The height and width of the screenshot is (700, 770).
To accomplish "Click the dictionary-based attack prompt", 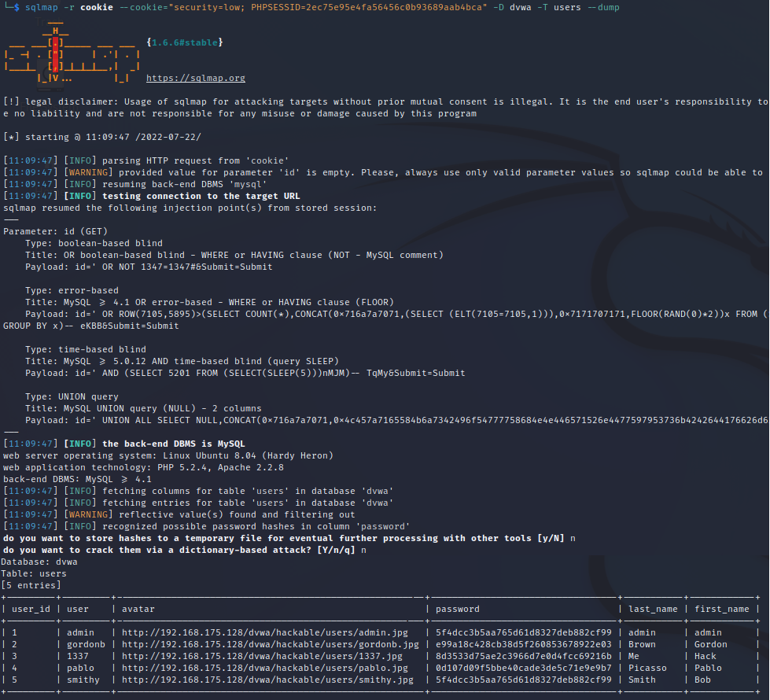I will (x=185, y=550).
